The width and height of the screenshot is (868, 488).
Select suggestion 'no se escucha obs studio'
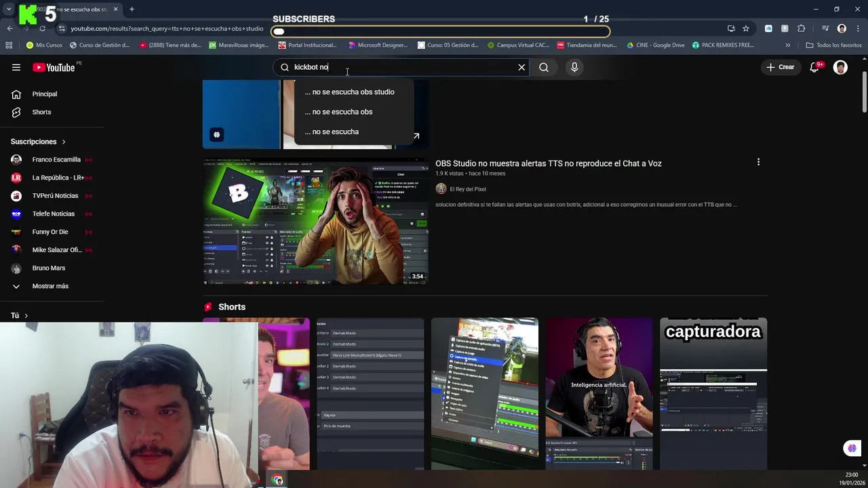(353, 92)
